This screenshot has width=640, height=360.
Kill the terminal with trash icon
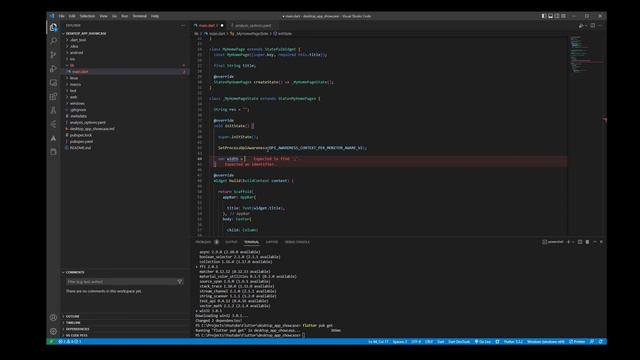point(587,242)
